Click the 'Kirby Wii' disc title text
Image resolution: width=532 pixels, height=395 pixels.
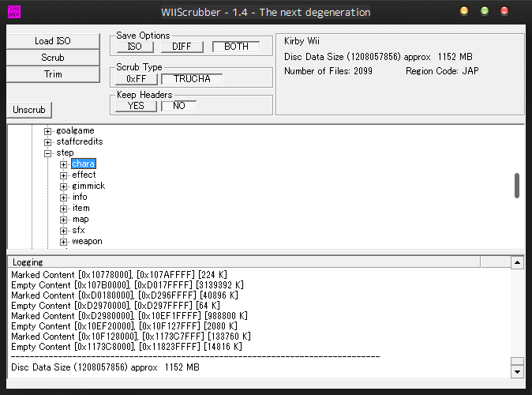[302, 41]
